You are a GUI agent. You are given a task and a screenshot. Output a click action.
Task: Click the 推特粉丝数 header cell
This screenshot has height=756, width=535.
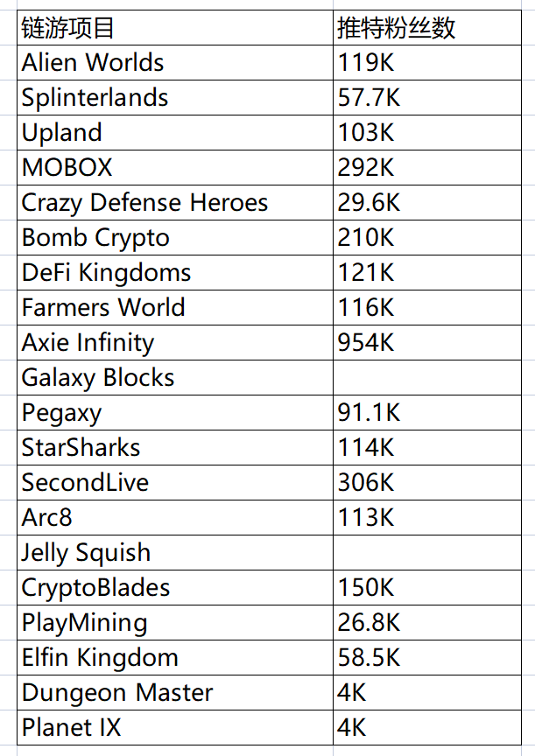(427, 27)
